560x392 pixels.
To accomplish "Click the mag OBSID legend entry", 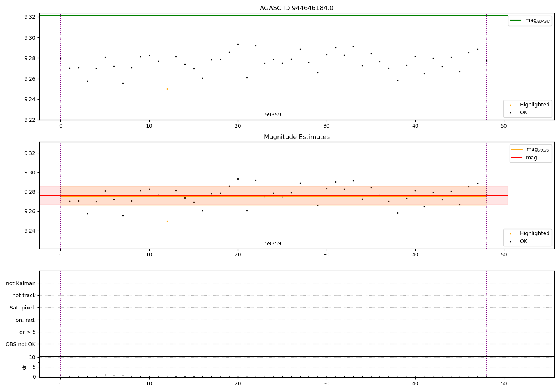I will pyautogui.click(x=530, y=149).
